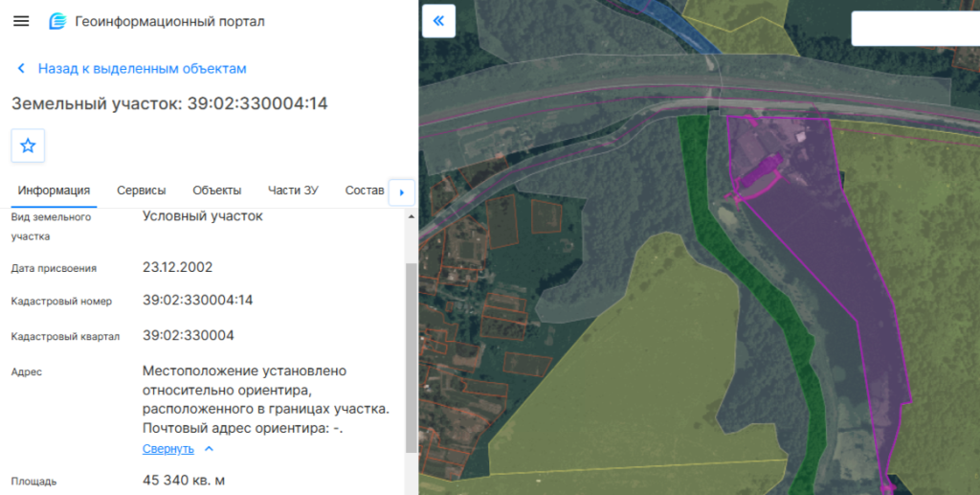
Task: Collapse side panel with double-chevron button
Action: click(438, 21)
